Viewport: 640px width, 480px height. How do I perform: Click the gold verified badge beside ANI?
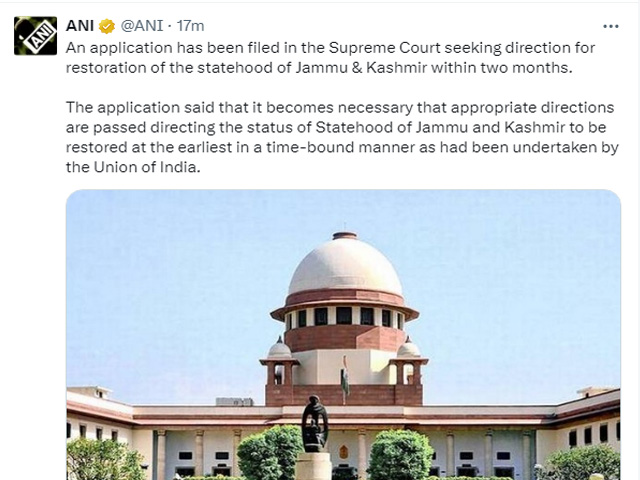107,26
